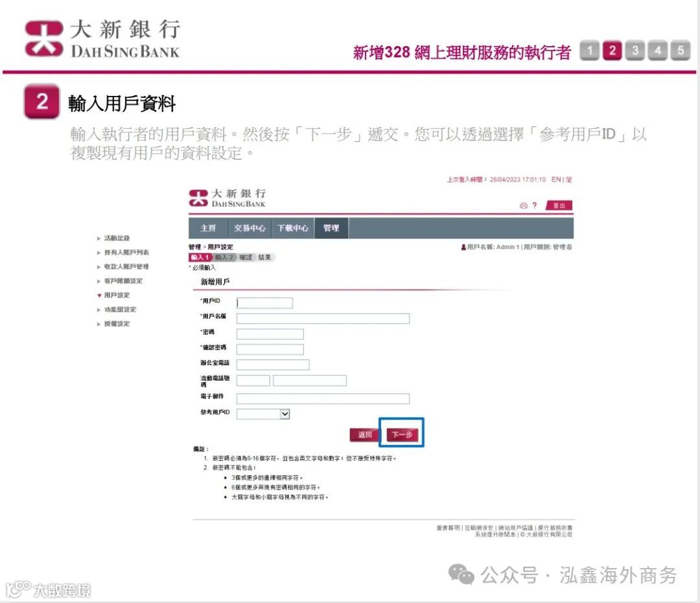Click the 結果 progress step
Viewport: 700px width, 603px height.
(x=264, y=257)
